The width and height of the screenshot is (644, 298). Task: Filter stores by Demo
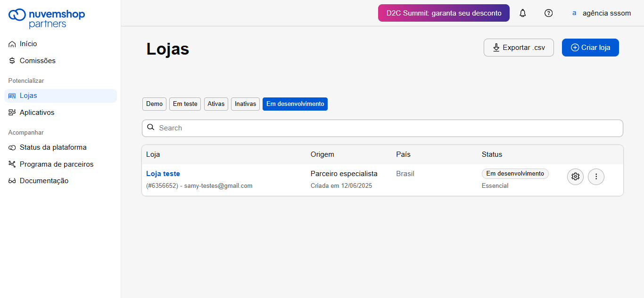click(154, 104)
